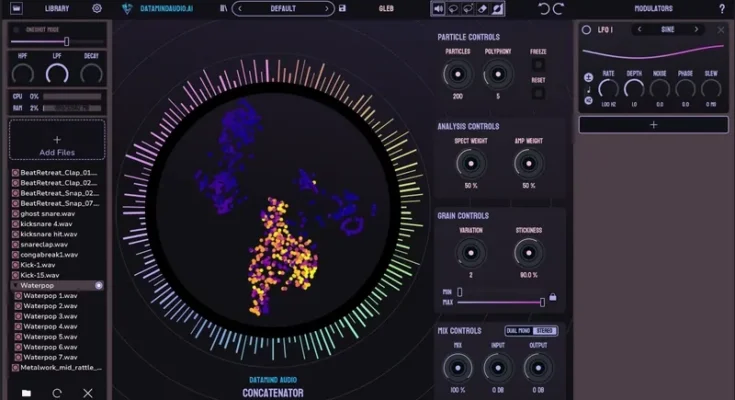Screen dimensions: 735x400
Task: Open the settings gear next to Library
Action: (97, 8)
